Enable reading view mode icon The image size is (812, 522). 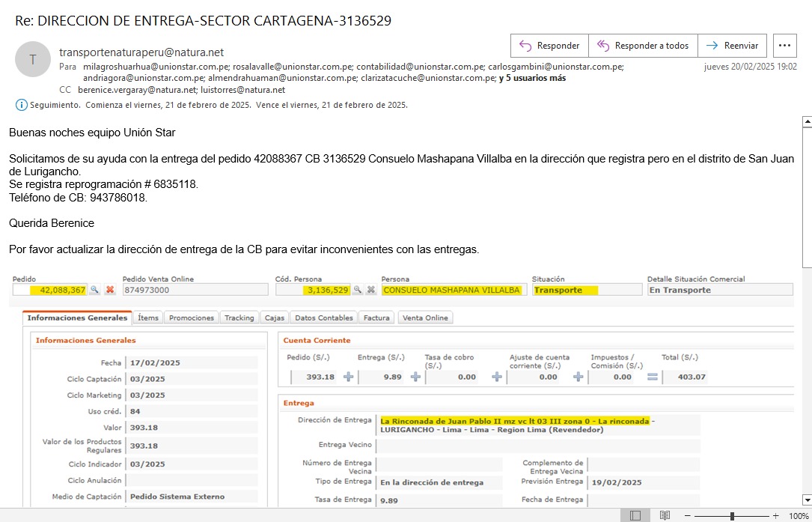click(665, 516)
